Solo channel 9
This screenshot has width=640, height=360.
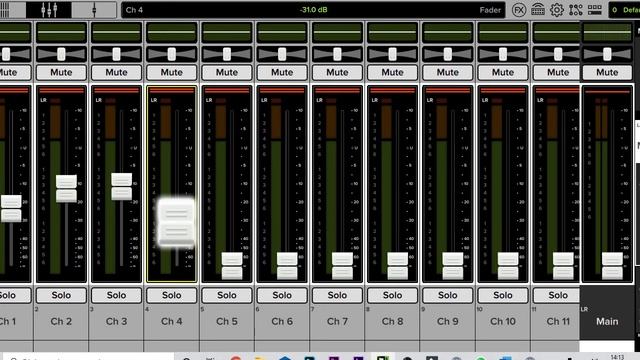tap(448, 295)
